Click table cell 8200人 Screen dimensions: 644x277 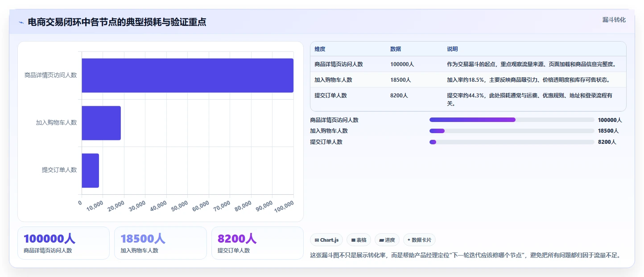coord(399,96)
